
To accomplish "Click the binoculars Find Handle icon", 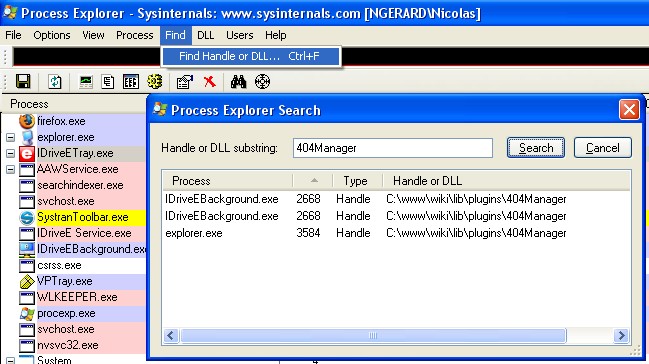I will (x=238, y=82).
